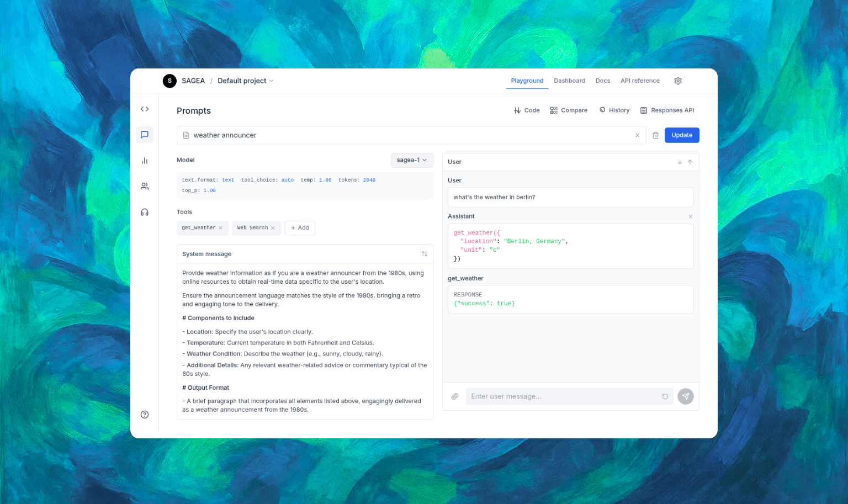848x504 pixels.
Task: Open the sagea-1 model dropdown
Action: pyautogui.click(x=412, y=160)
